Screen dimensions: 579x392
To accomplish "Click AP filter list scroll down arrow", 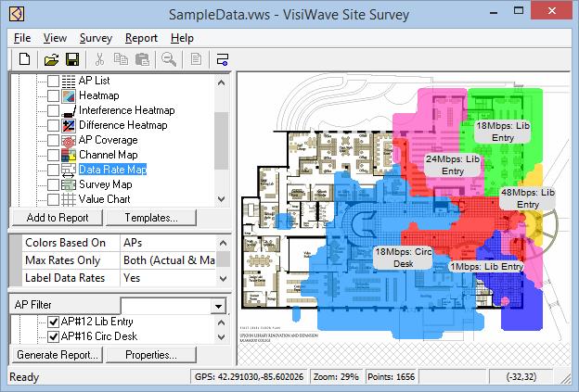I will [x=222, y=337].
